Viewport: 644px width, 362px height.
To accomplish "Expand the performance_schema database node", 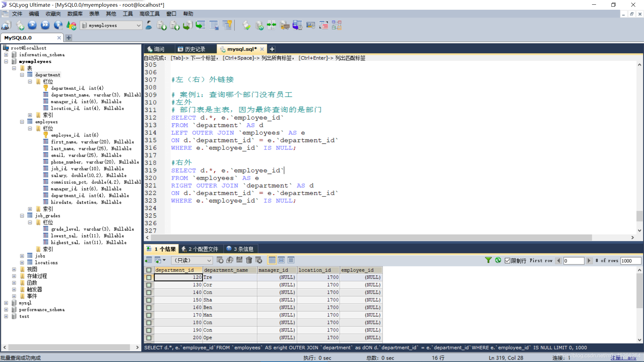I will pos(6,309).
